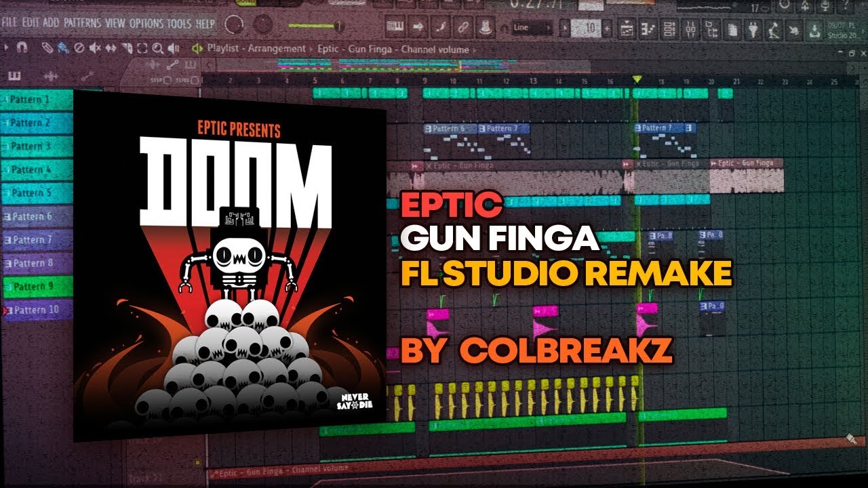Open the Channel rack view icon

tap(669, 28)
